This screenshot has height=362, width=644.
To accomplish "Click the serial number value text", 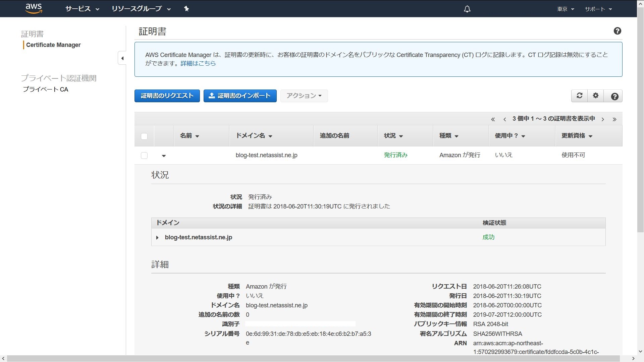I will (308, 338).
